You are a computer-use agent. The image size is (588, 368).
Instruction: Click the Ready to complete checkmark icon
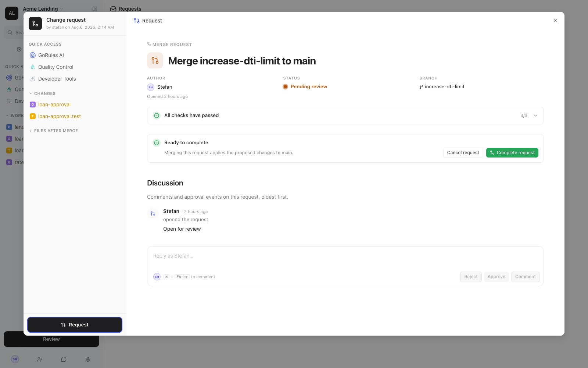tap(157, 143)
